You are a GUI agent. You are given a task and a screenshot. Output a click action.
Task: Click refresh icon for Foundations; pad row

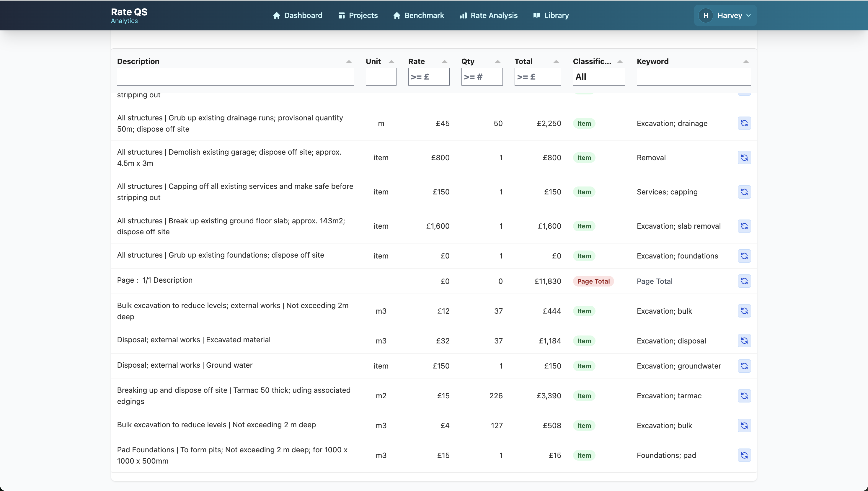(x=744, y=455)
